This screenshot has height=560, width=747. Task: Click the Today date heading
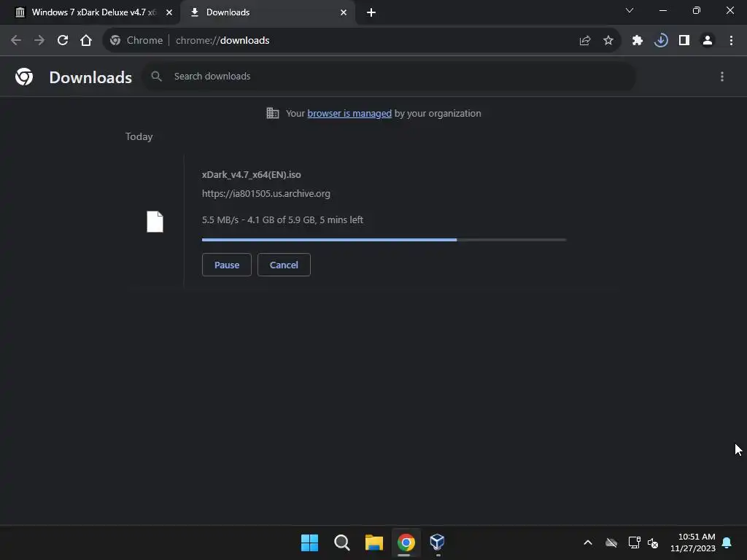[139, 136]
